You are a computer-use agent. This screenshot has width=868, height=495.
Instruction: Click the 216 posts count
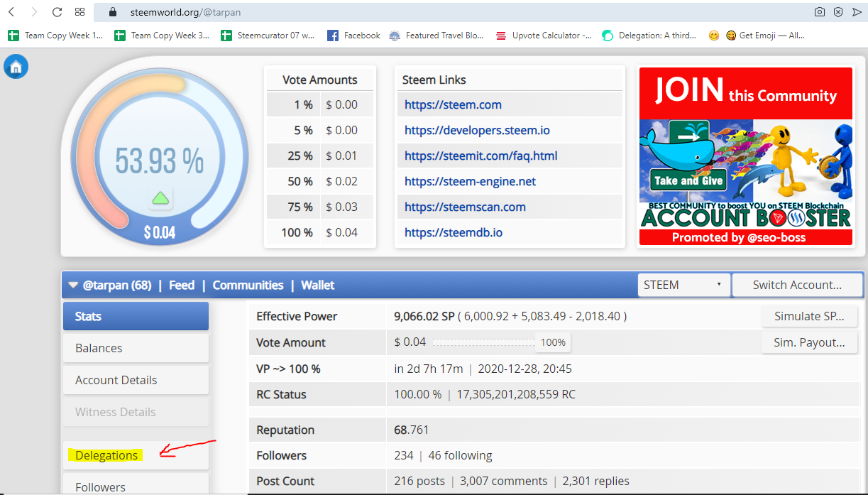point(419,481)
